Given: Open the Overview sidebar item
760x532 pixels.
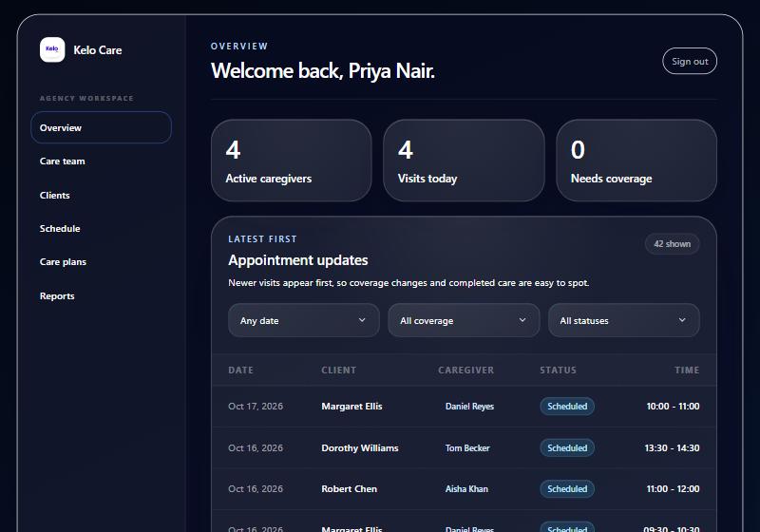Looking at the screenshot, I should point(101,127).
